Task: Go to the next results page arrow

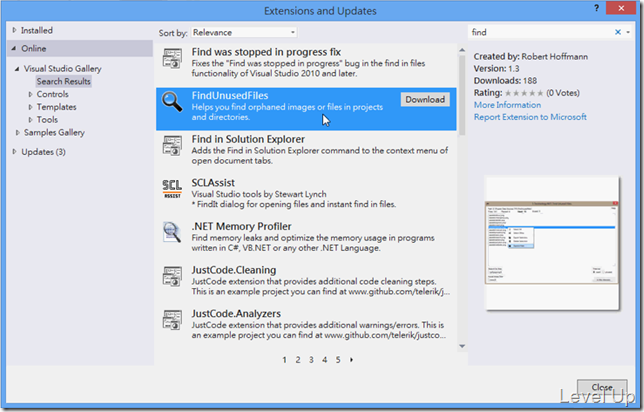Action: pyautogui.click(x=352, y=360)
